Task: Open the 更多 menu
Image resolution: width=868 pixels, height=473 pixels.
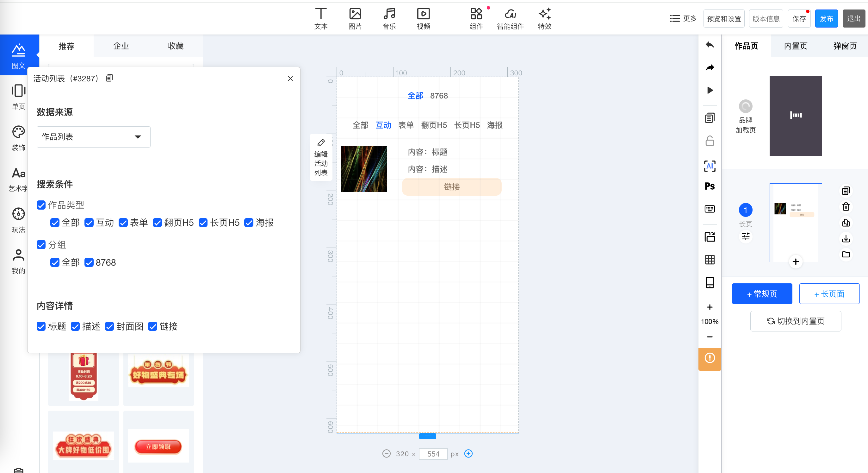Action: coord(683,19)
